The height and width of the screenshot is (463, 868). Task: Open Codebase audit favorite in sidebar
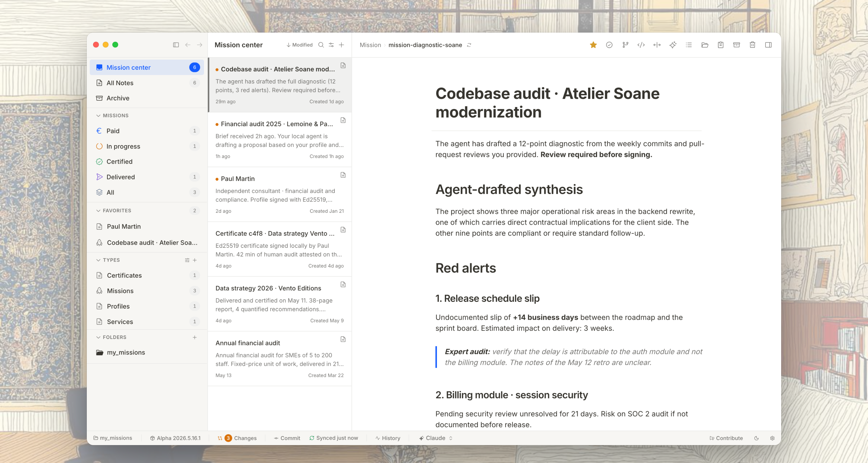pos(146,243)
